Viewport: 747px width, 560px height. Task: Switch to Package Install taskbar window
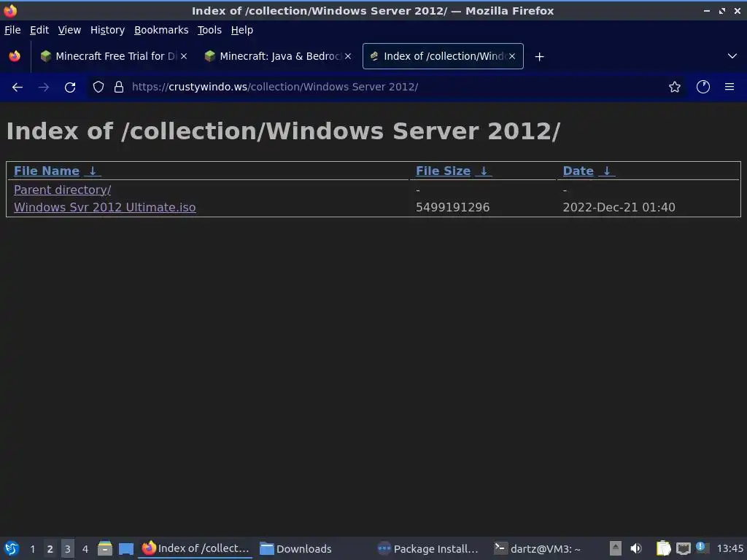tap(428, 548)
